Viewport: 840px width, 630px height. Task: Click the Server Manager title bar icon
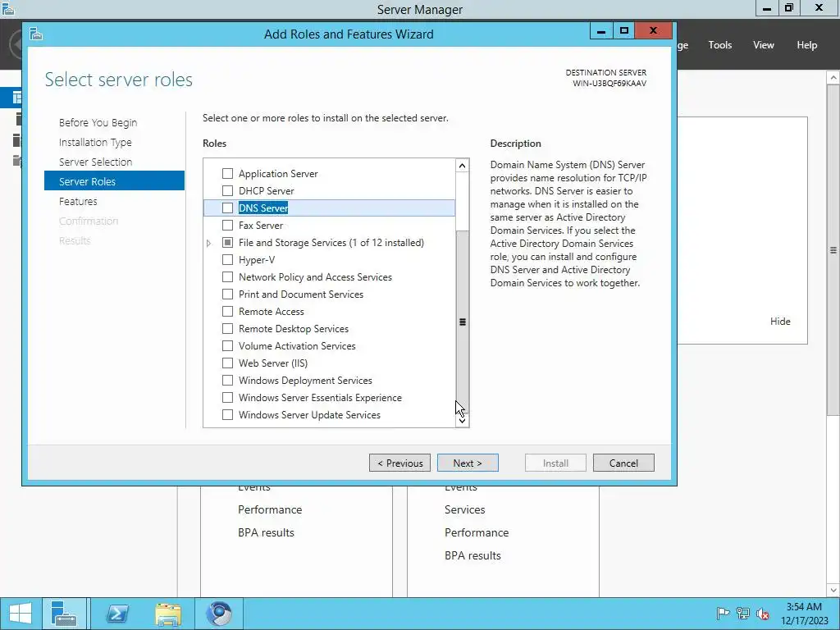8,8
